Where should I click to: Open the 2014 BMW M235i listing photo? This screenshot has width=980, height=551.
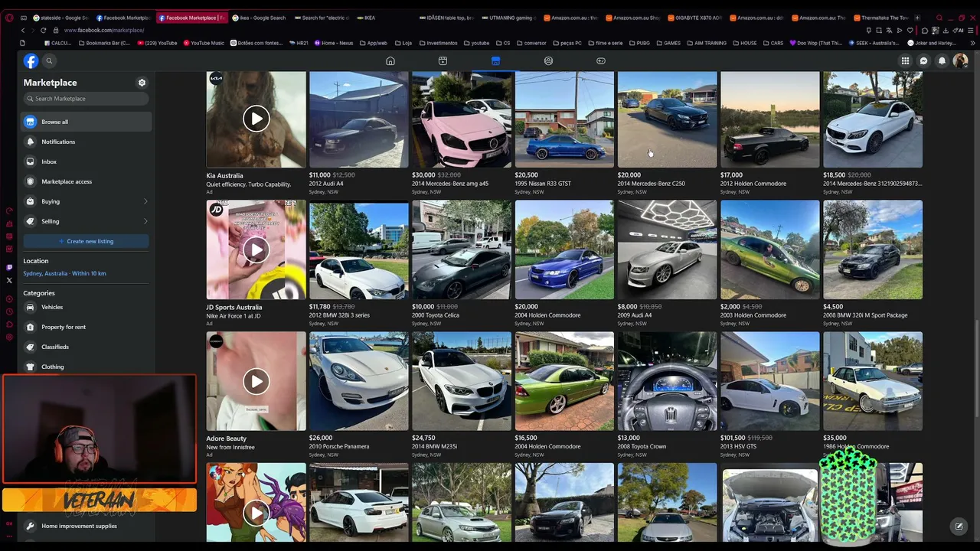click(462, 381)
